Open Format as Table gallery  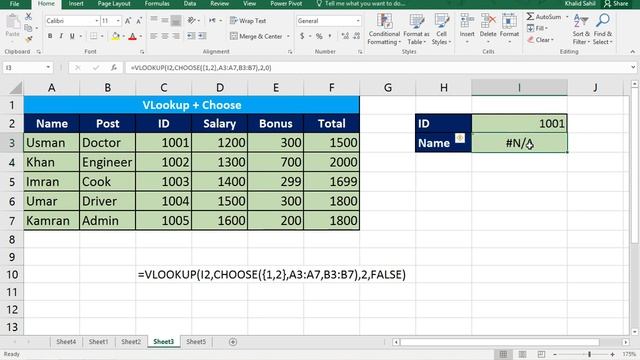pyautogui.click(x=416, y=29)
